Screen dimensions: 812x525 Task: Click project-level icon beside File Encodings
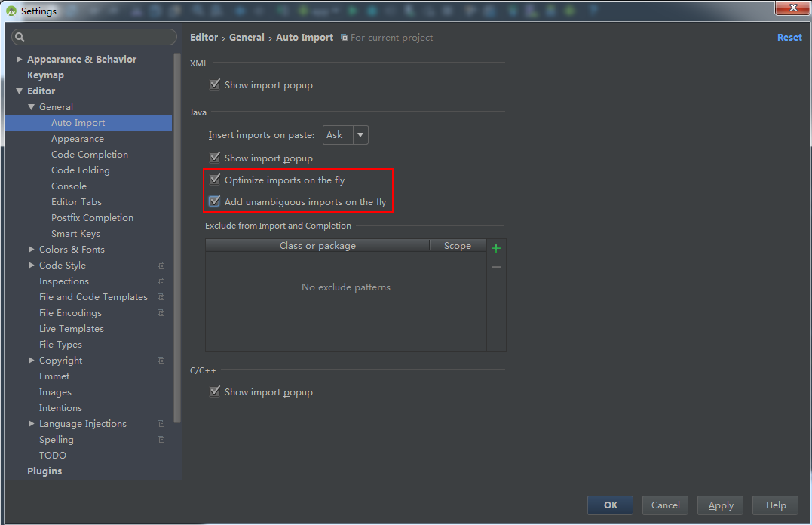click(x=161, y=313)
